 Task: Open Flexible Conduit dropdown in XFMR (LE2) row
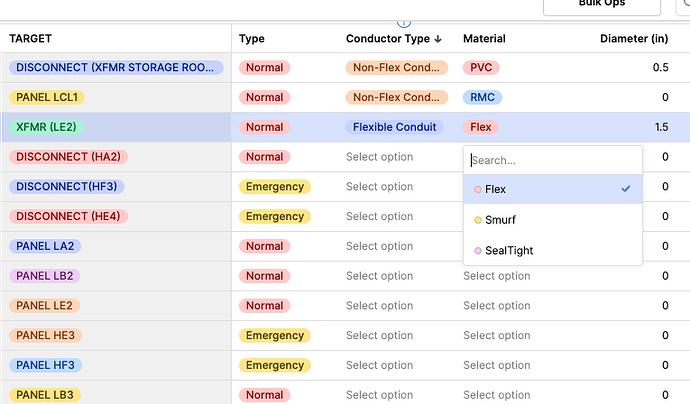coord(395,127)
